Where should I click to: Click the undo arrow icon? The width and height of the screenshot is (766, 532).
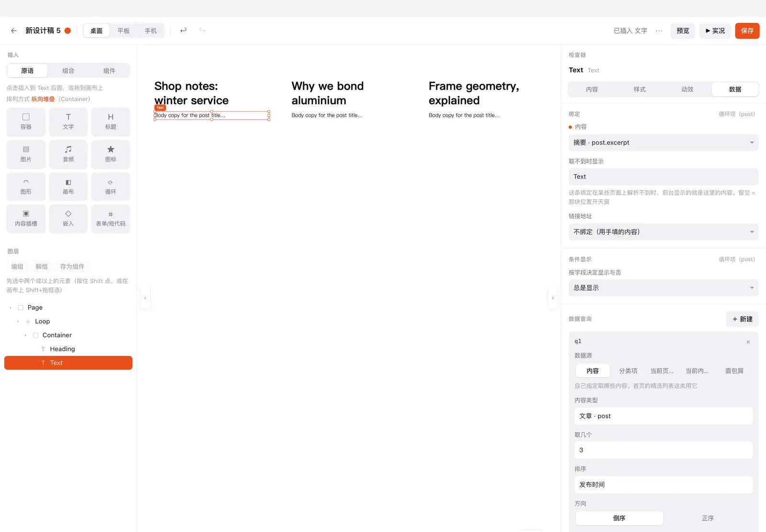pyautogui.click(x=183, y=30)
